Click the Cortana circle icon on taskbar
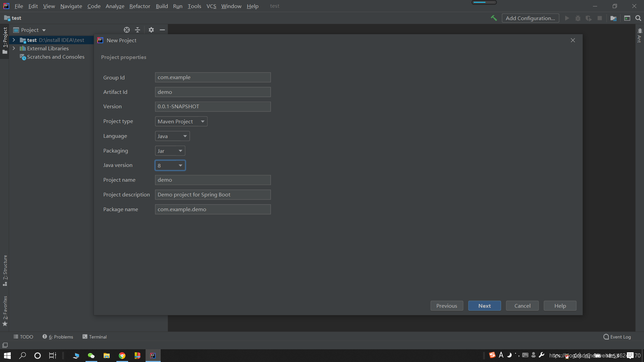Viewport: 644px width, 362px height. pyautogui.click(x=38, y=356)
